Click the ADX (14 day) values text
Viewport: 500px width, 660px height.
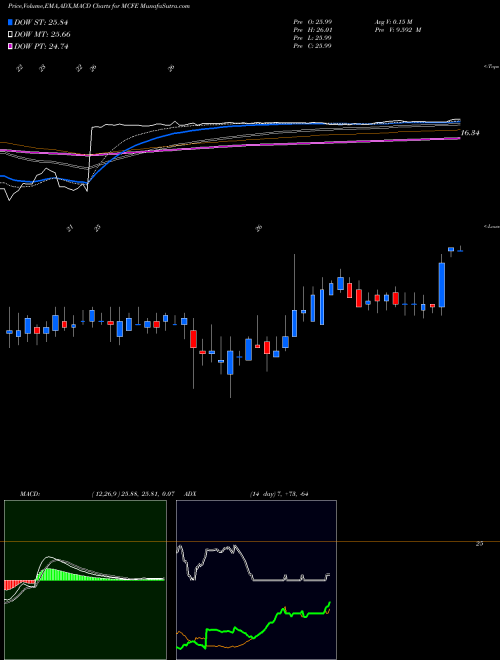pyautogui.click(x=279, y=494)
